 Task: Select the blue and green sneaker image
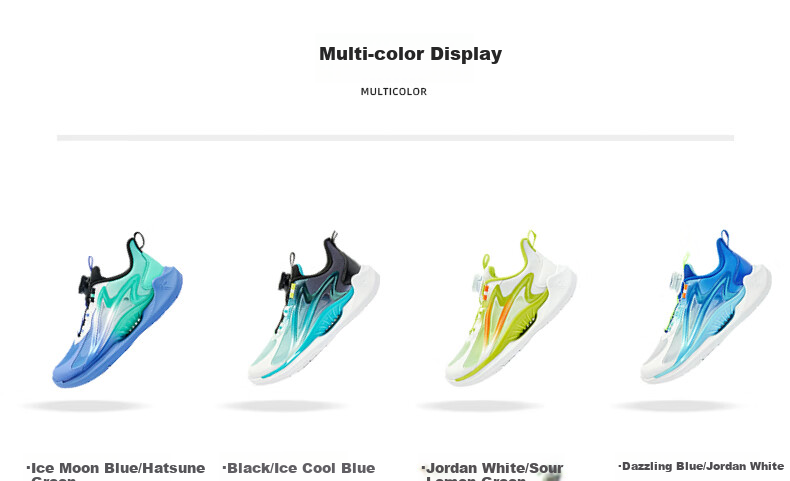117,310
